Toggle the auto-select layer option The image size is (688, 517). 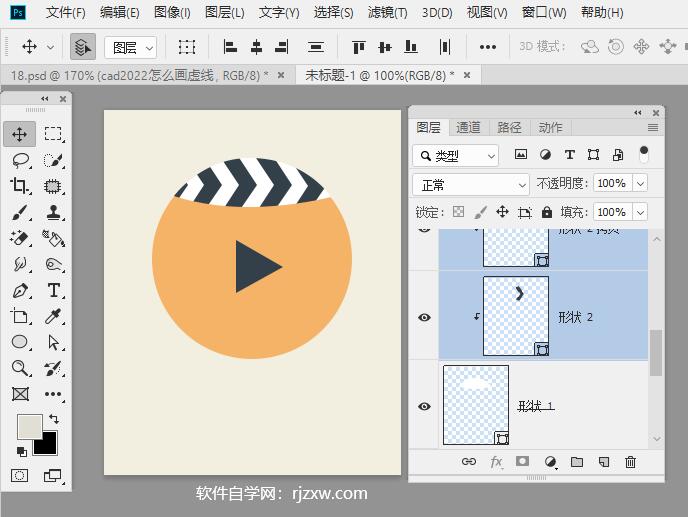coord(82,47)
